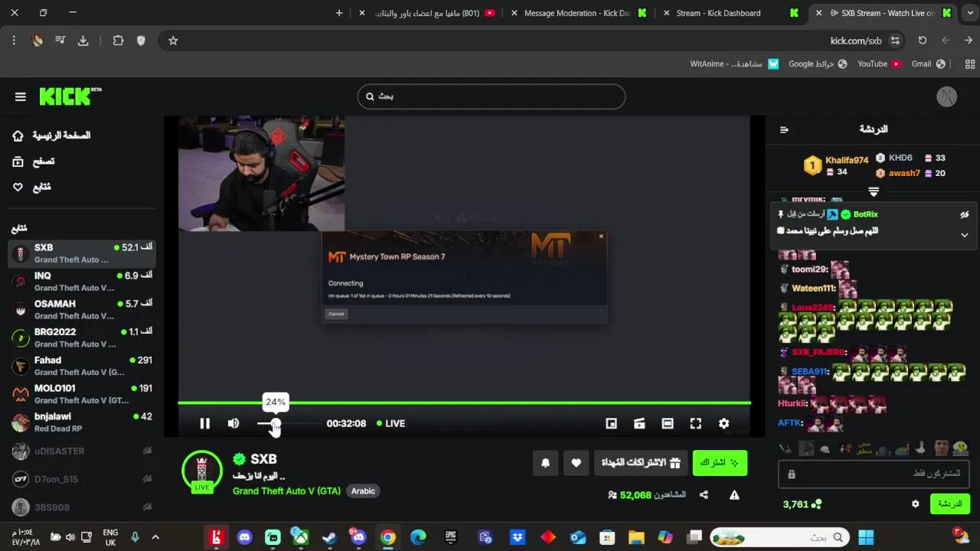The width and height of the screenshot is (980, 551).
Task: Open the Gmail bookmark
Action: [928, 64]
